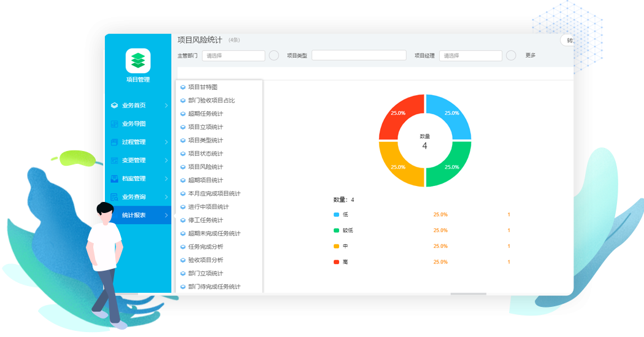Screen dimensions: 644x337
Task: Expand the 业务首页 chevron arrow
Action: pyautogui.click(x=166, y=106)
